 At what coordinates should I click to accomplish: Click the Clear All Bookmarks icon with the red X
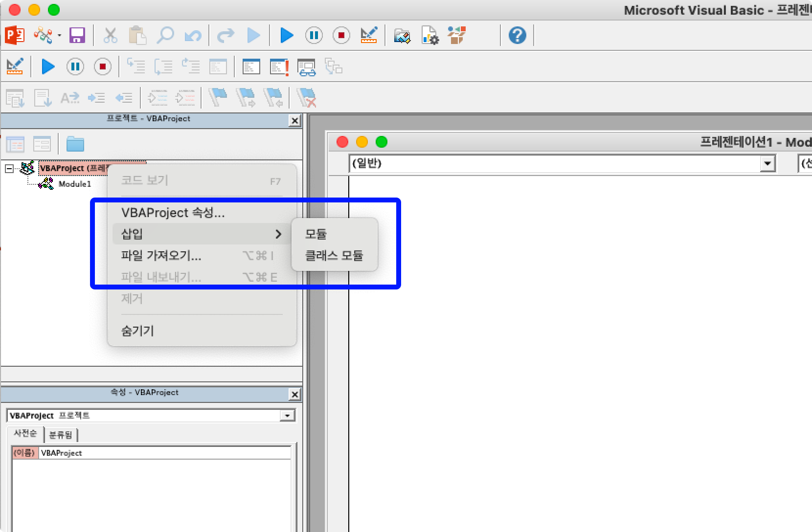pyautogui.click(x=306, y=98)
